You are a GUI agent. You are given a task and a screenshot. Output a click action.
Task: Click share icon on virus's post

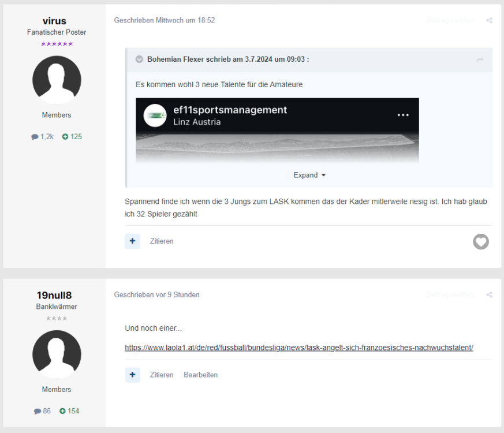click(489, 20)
